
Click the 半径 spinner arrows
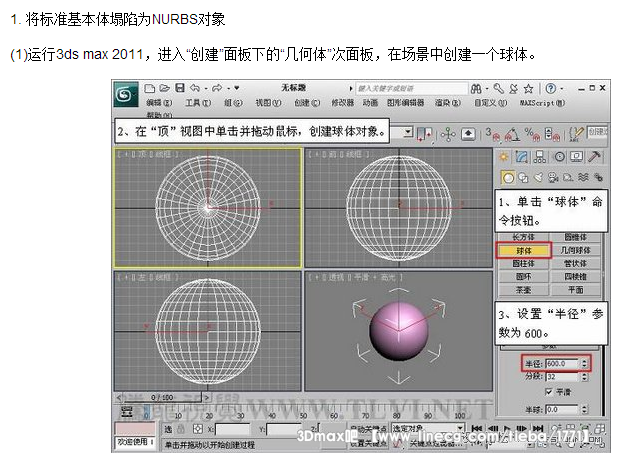coord(584,364)
